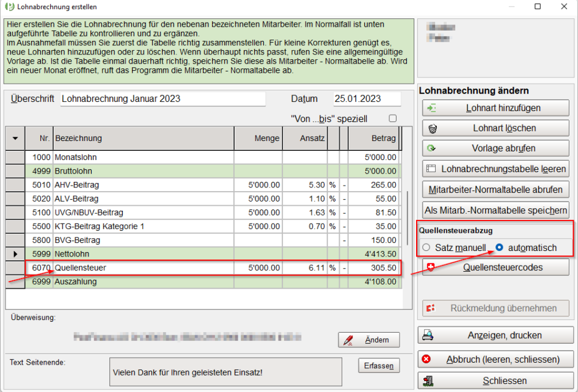This screenshot has height=392, width=578.
Task: Click the pen icon on Ändern button
Action: coord(348,340)
